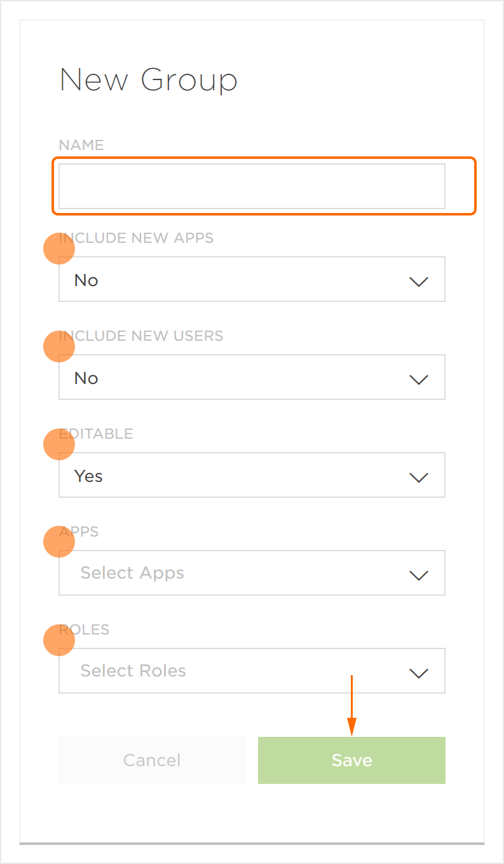Open the Include New Apps dropdown showing No

(x=242, y=279)
